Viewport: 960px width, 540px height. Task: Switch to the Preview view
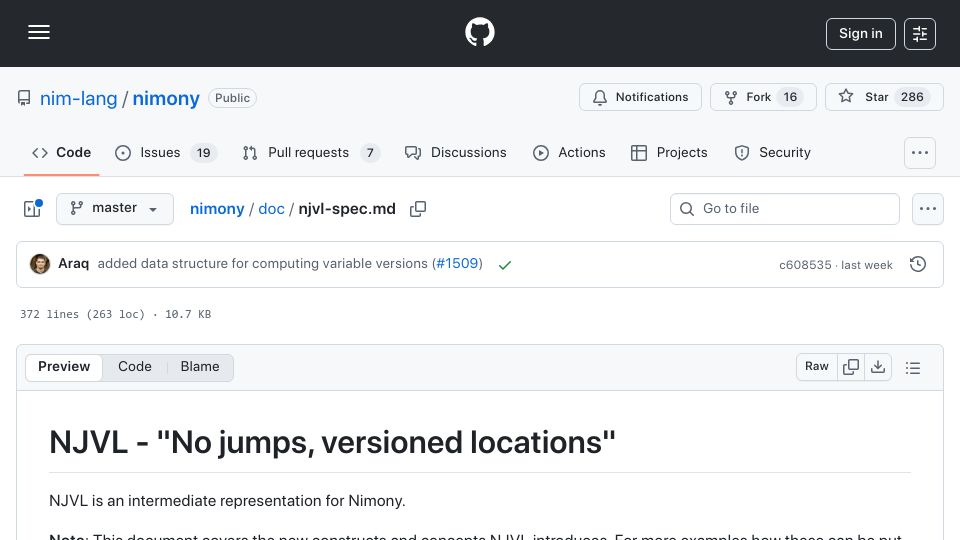click(x=64, y=367)
